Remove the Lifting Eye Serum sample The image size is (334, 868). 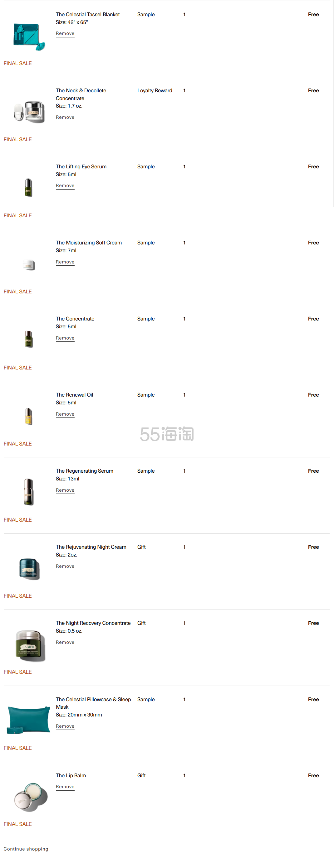coord(65,186)
